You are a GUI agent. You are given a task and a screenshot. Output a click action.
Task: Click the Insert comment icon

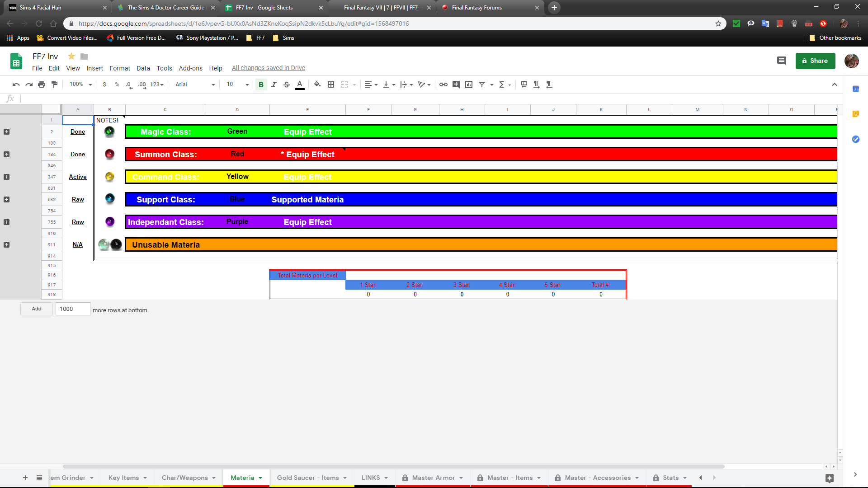pos(456,84)
